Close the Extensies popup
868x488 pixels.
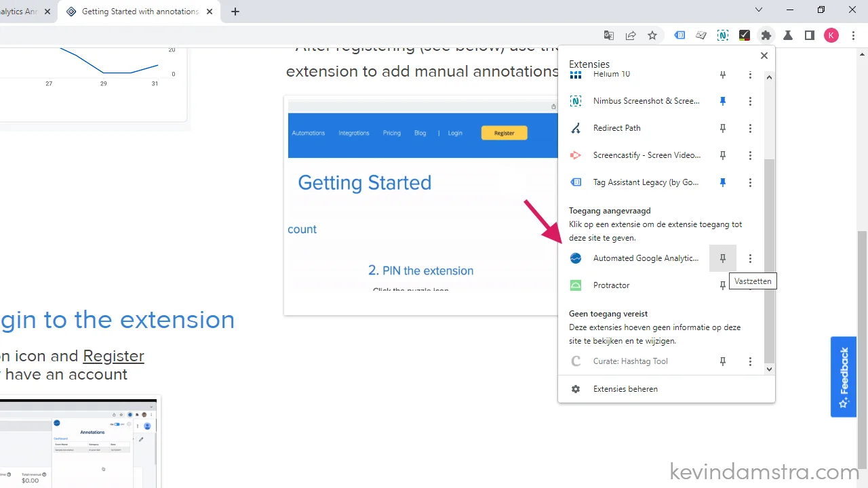pyautogui.click(x=764, y=56)
